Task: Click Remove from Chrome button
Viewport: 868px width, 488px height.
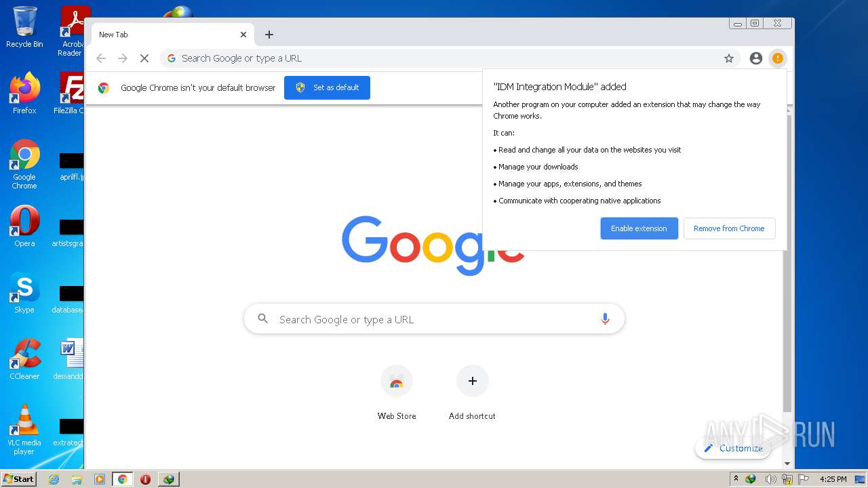Action: [729, 228]
